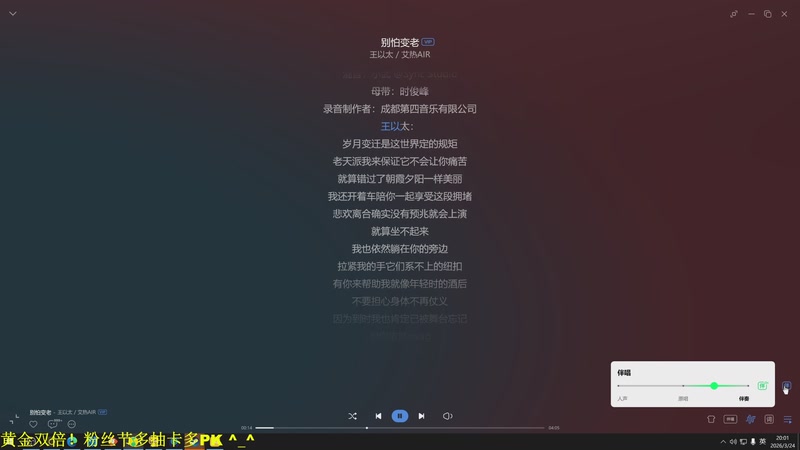The image size is (800, 450).
Task: Set the 伴唱 slider to 伴奏
Action: (x=744, y=398)
